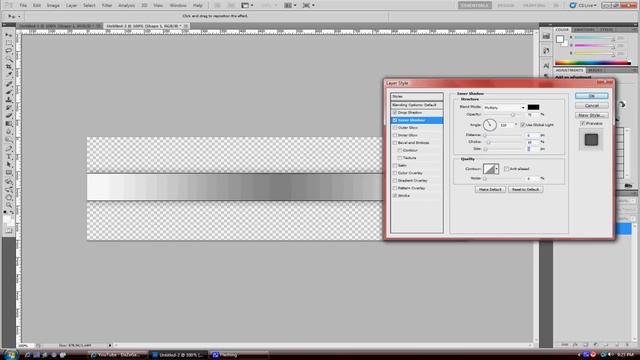Screen dimensions: 640x360
Task: Open the Filter menu
Action: 107,5
